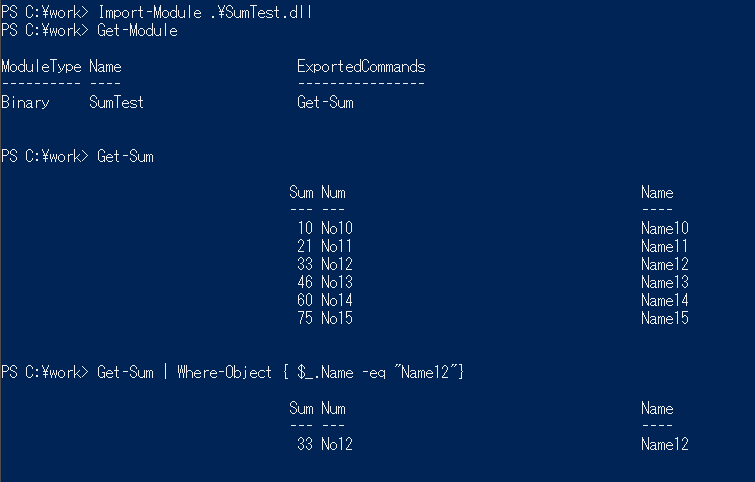The height and width of the screenshot is (482, 755).
Task: Click the sum value 60
Action: (305, 300)
